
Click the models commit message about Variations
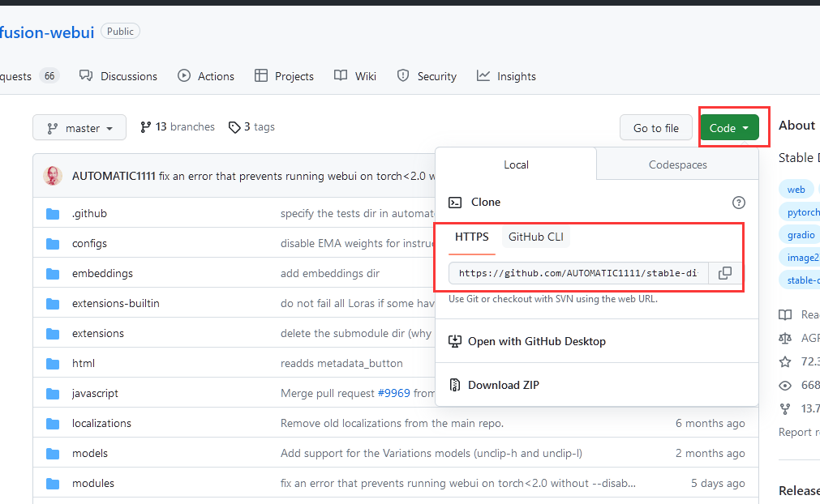[431, 453]
